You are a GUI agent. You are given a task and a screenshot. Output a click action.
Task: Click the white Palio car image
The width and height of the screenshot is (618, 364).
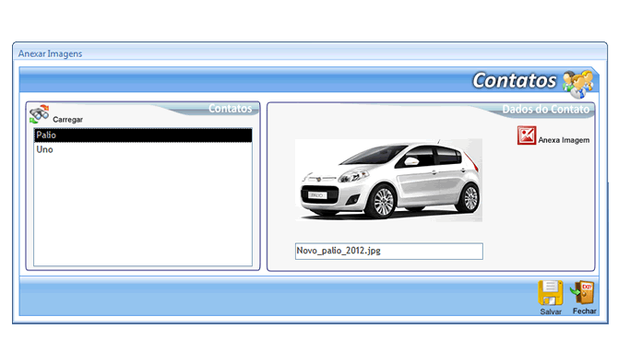(388, 180)
